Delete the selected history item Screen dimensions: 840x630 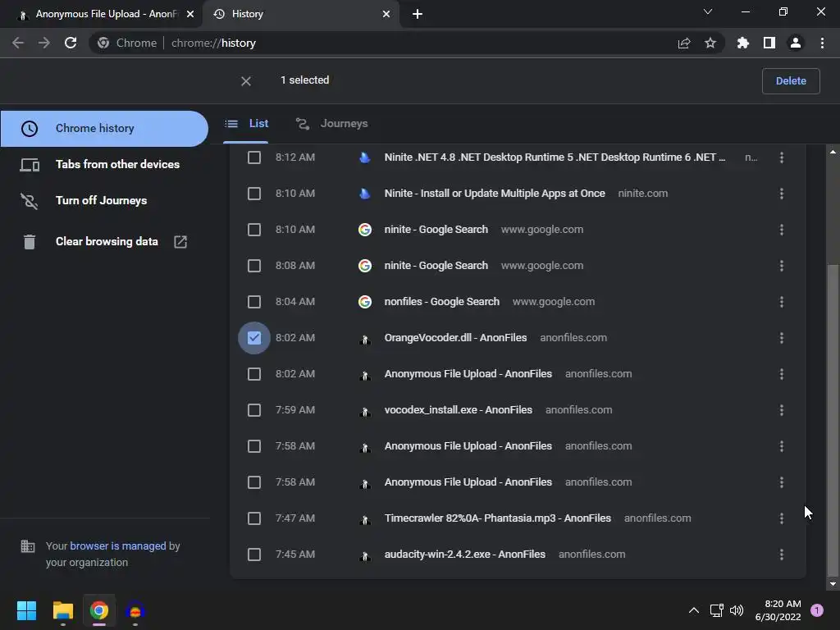[x=791, y=81]
